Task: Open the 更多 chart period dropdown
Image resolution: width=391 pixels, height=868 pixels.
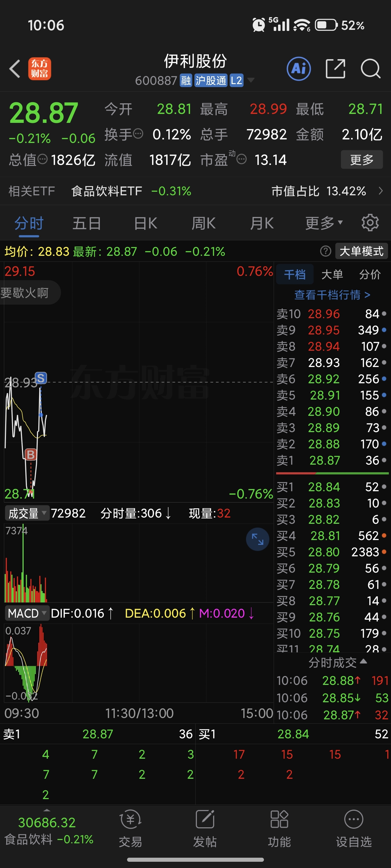Action: (324, 223)
